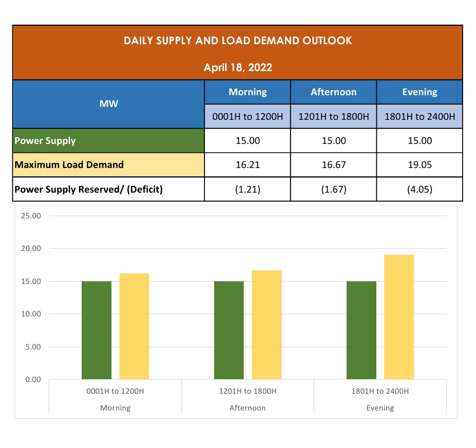Click the Afternoon column header in table
Viewport: 476px width, 448px height.
coord(333,92)
